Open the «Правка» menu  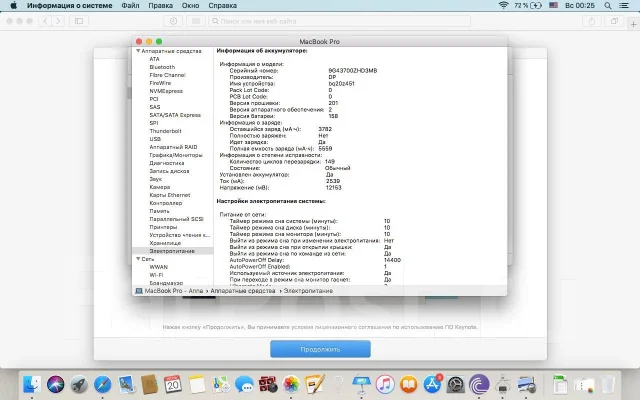(160, 5)
